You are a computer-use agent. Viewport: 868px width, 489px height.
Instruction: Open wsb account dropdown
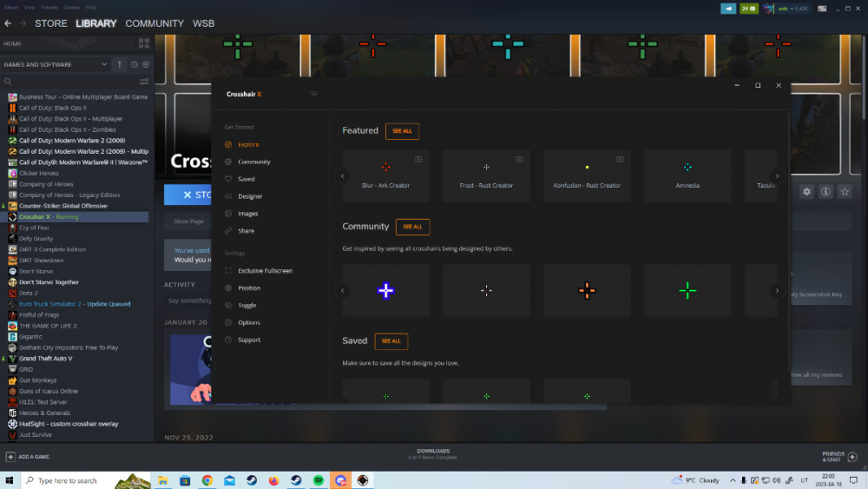792,9
